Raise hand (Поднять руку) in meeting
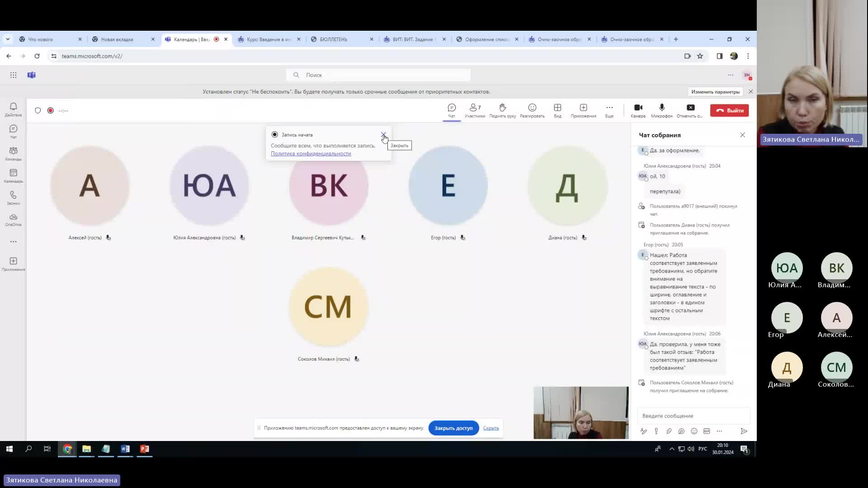 502,111
